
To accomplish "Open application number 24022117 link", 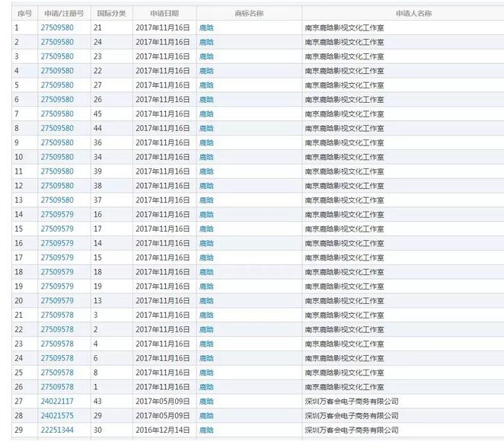I will 57,401.
